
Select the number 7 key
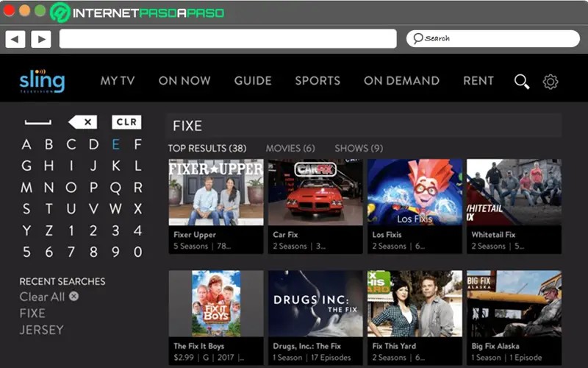click(71, 252)
